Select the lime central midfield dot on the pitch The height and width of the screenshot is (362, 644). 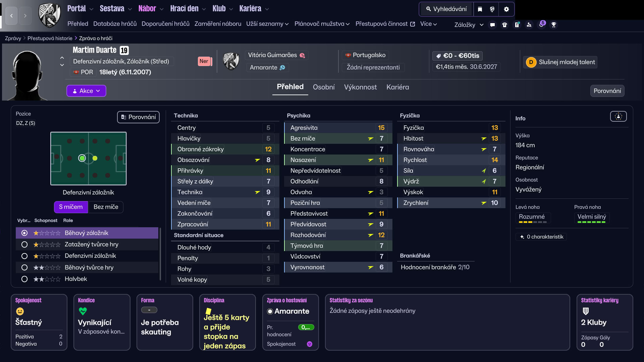(95, 158)
